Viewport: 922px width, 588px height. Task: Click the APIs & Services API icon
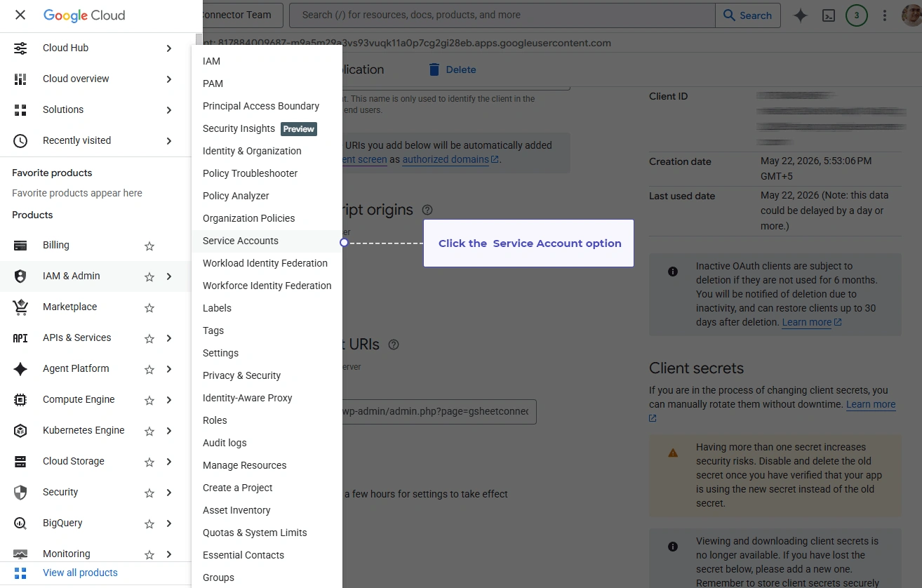coord(20,338)
